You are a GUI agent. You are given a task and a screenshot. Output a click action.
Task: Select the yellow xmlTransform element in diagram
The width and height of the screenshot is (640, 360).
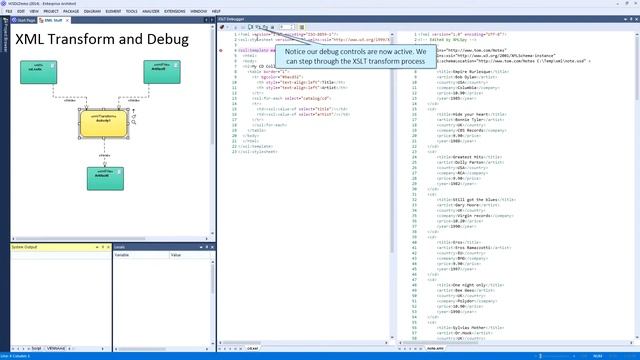point(104,124)
